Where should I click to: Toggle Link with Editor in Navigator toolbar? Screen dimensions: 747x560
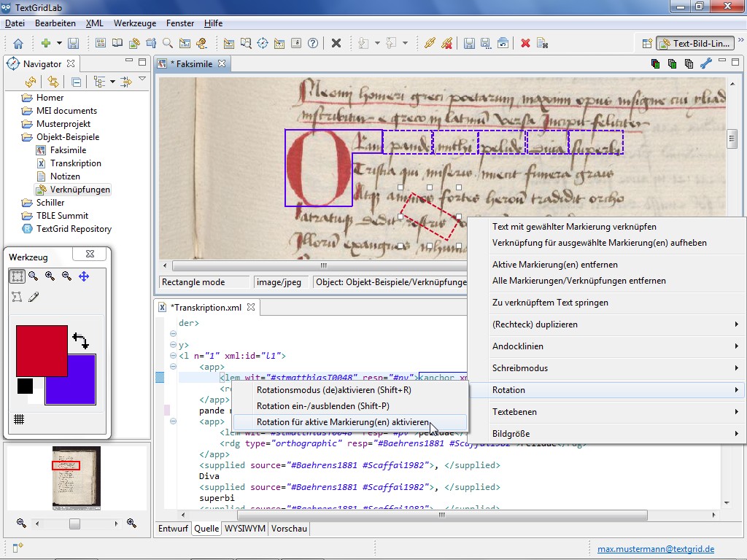55,82
